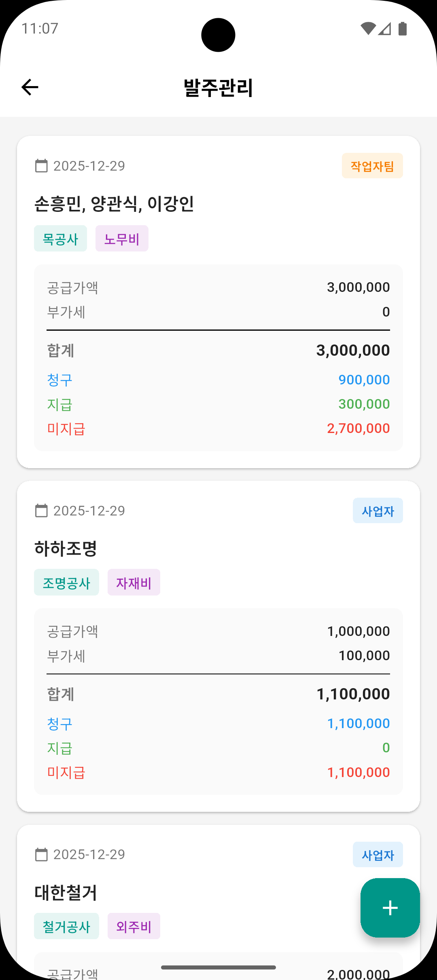Tap calendar icon on 대한철거 order card
The height and width of the screenshot is (980, 437).
coord(41,854)
